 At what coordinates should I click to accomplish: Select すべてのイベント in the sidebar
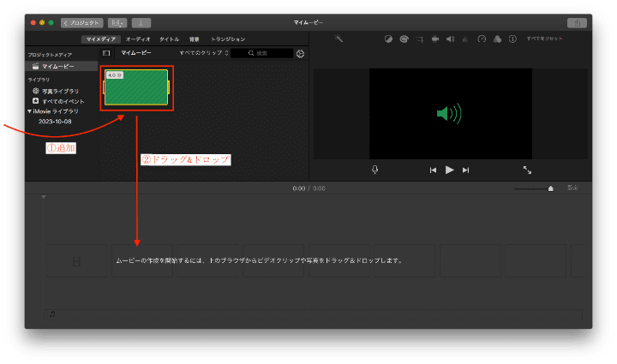tap(63, 101)
